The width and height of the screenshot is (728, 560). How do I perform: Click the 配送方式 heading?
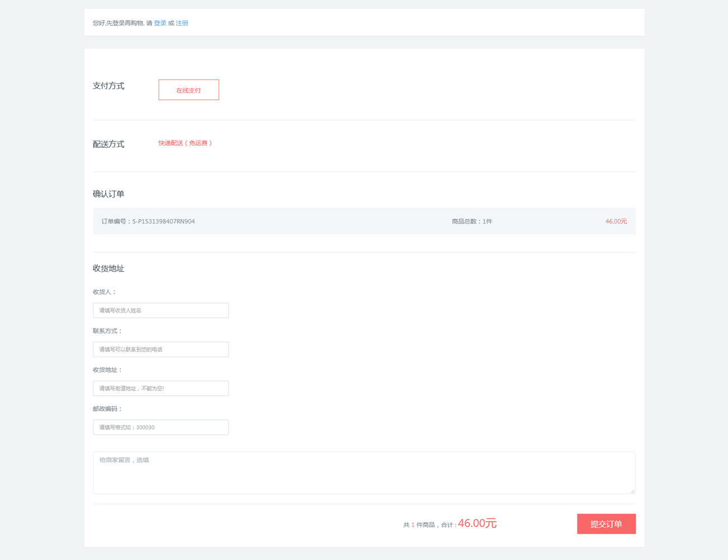(109, 144)
